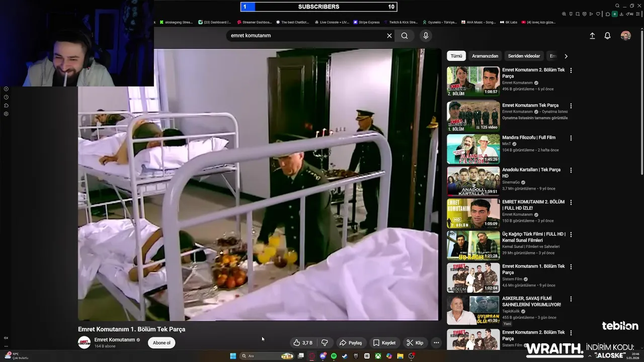
Task: Create a clip with Klip button
Action: (x=415, y=343)
